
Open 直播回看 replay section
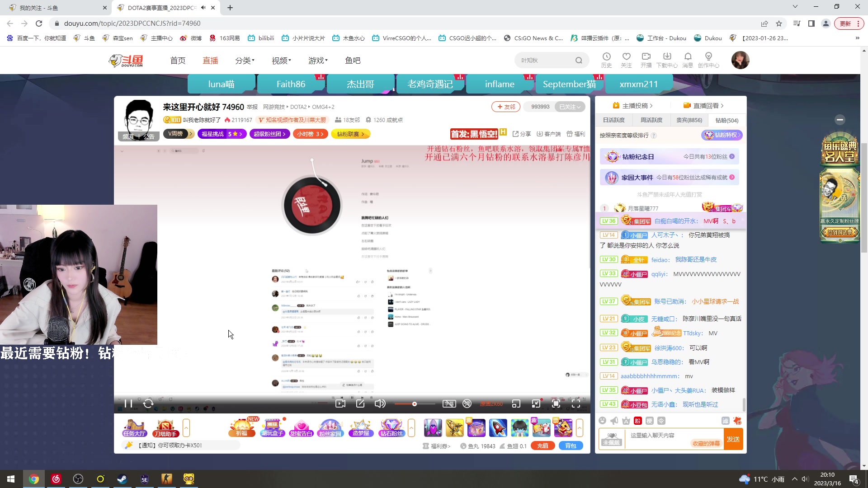pyautogui.click(x=703, y=106)
